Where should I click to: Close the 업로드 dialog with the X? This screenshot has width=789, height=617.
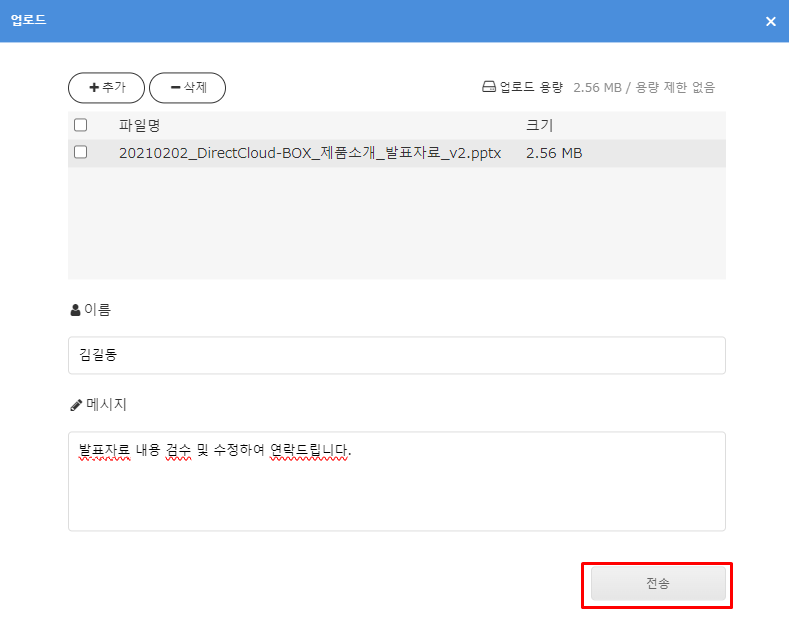[770, 21]
